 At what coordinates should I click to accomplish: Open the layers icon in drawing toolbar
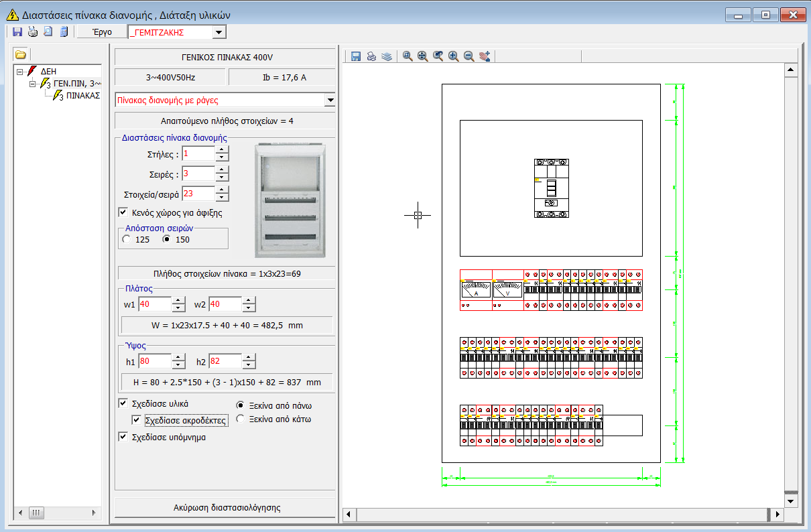(386, 57)
